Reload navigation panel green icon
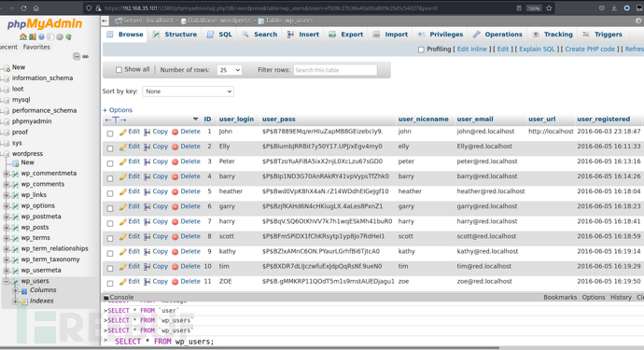This screenshot has width=644, height=350. click(x=68, y=37)
